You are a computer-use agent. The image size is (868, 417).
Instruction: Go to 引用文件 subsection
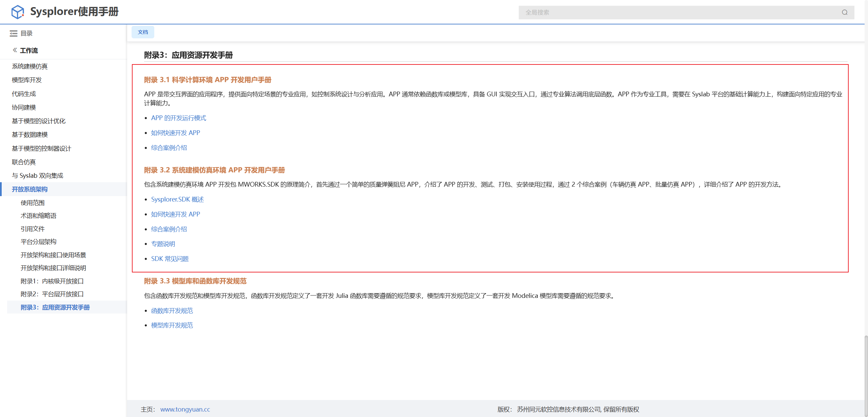33,229
